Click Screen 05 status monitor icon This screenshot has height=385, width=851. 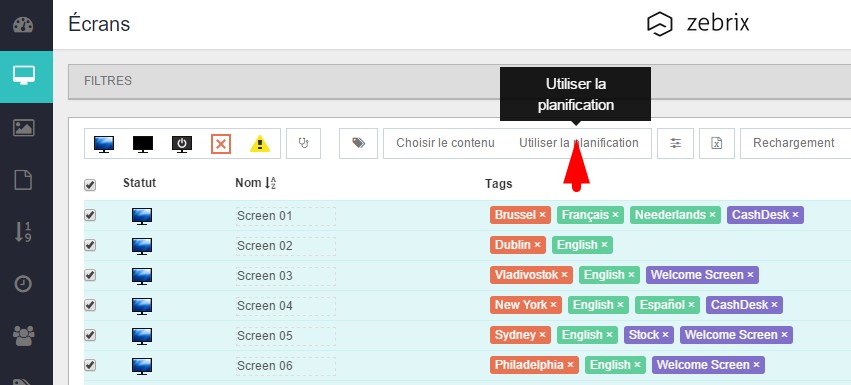142,336
